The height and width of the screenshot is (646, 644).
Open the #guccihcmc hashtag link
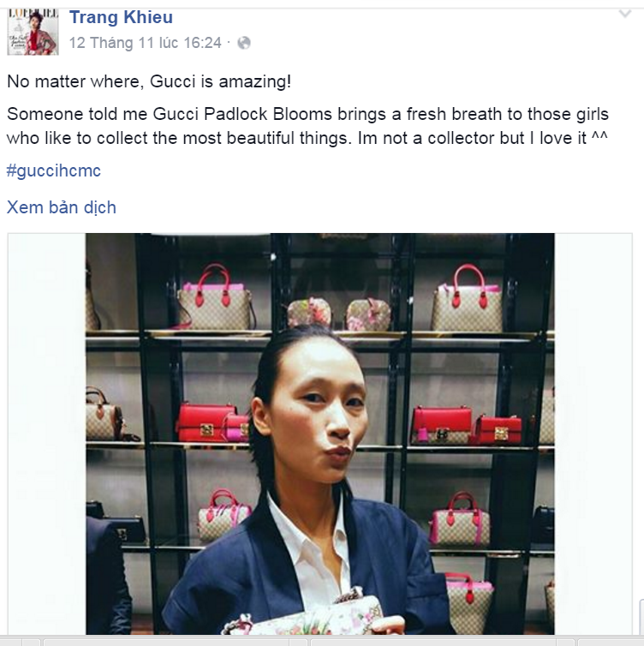coord(54,170)
